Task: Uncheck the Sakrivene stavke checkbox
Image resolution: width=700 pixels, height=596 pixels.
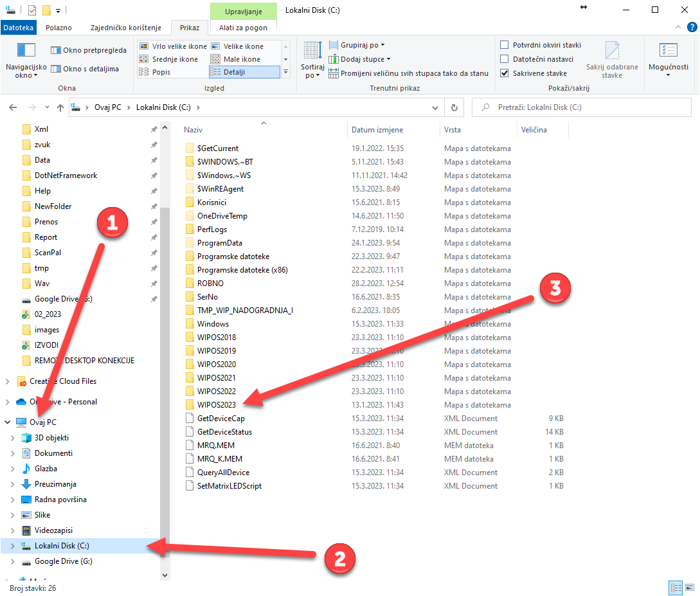Action: (x=505, y=73)
